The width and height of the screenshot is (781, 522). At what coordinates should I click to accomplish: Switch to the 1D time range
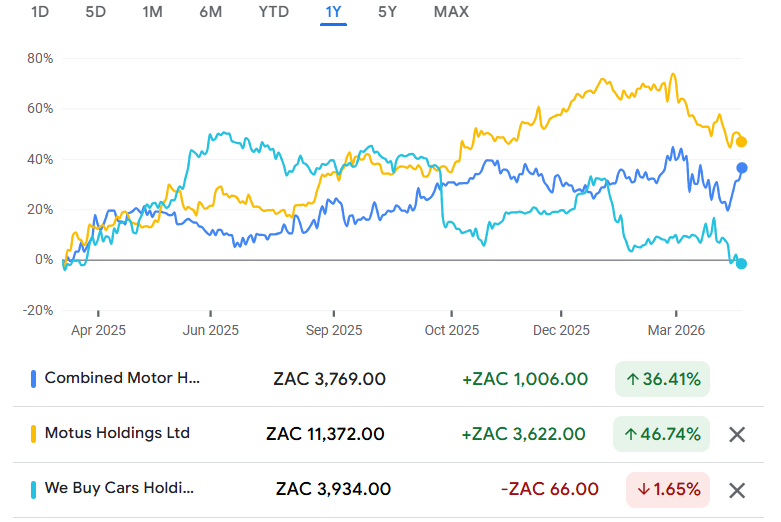[40, 12]
